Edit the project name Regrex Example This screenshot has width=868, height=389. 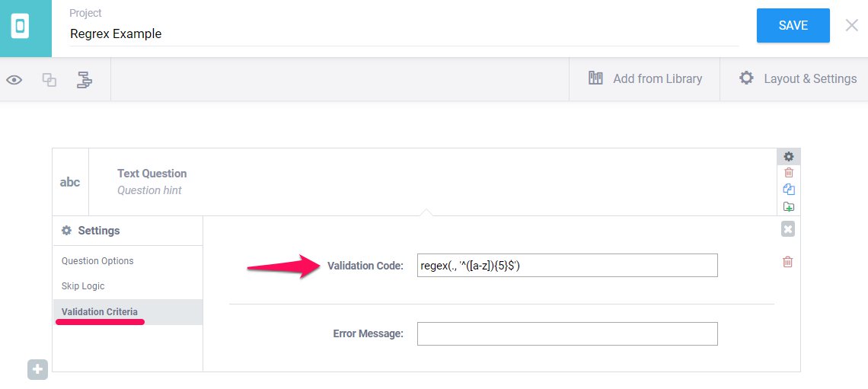point(404,33)
